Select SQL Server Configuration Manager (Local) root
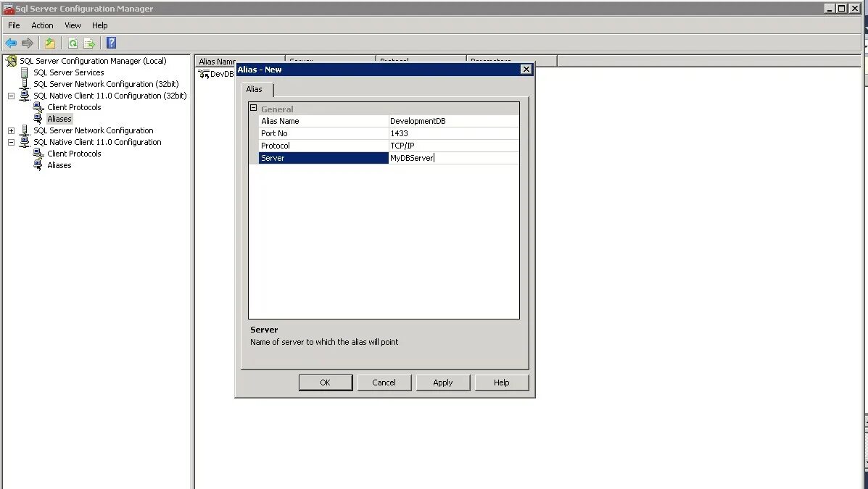Viewport: 868px width, 489px height. (x=93, y=61)
